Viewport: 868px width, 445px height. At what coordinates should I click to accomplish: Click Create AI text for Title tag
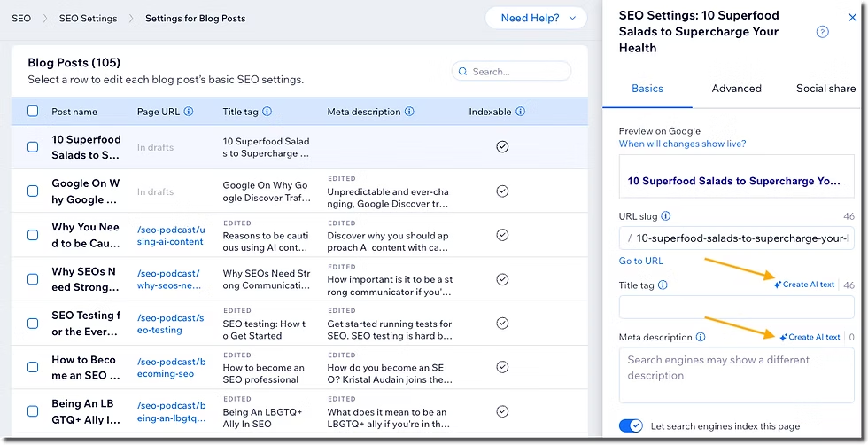click(804, 285)
